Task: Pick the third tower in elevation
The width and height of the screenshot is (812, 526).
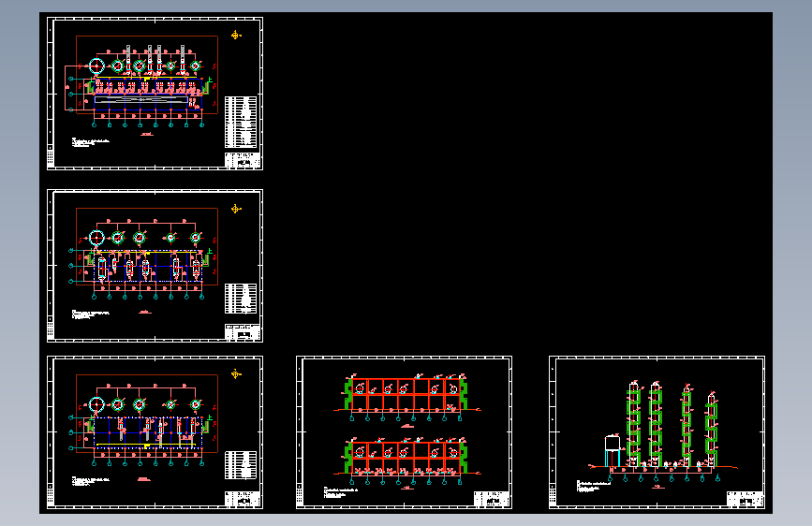Action: point(687,426)
